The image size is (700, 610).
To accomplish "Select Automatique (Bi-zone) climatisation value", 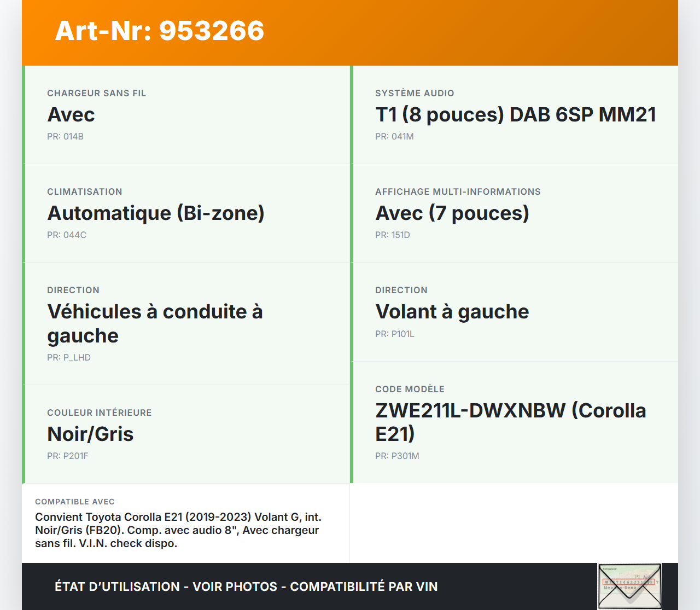I will tap(156, 213).
